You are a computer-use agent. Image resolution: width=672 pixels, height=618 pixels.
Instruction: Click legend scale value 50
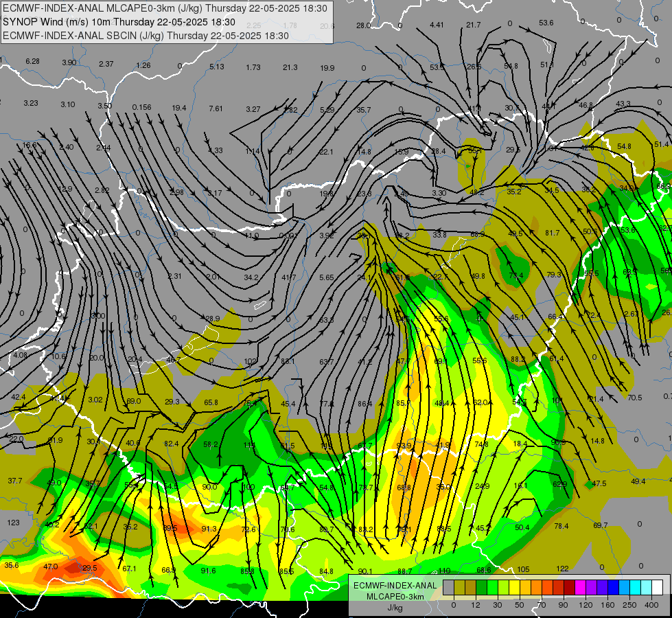click(520, 605)
